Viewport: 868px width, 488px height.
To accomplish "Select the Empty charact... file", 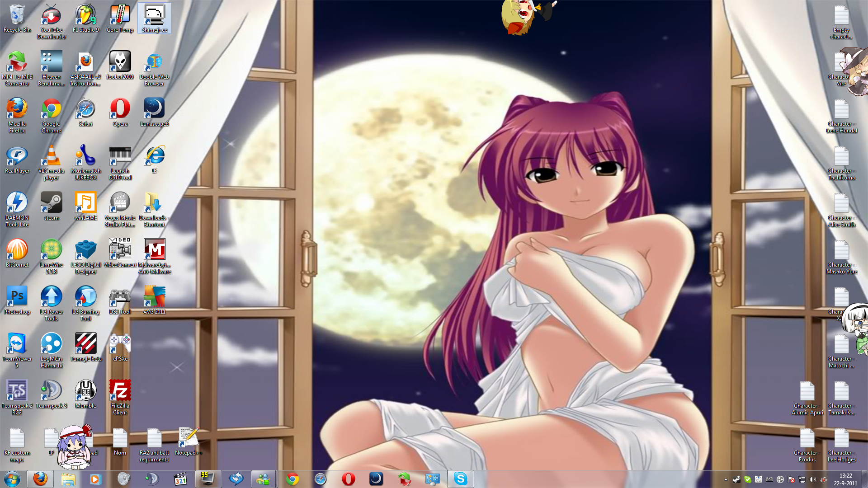I will click(841, 21).
